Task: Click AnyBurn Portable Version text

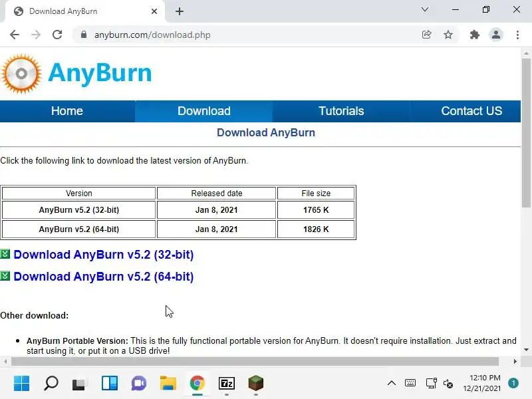Action: pos(77,340)
